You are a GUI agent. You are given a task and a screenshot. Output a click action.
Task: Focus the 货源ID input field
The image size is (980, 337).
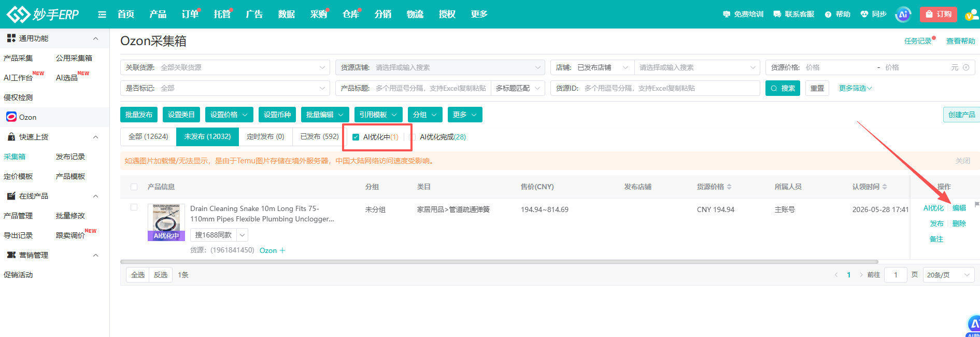[x=670, y=88]
